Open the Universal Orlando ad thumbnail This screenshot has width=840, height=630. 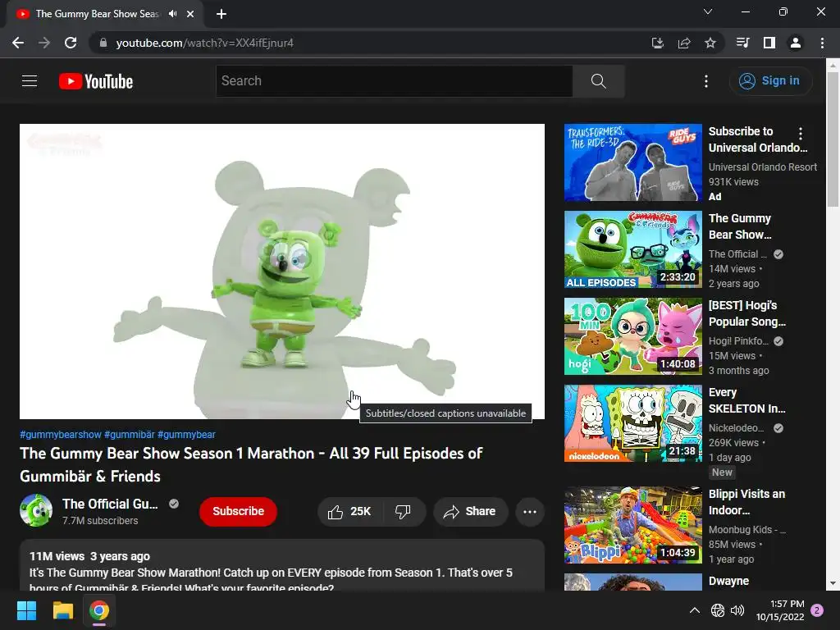click(632, 162)
